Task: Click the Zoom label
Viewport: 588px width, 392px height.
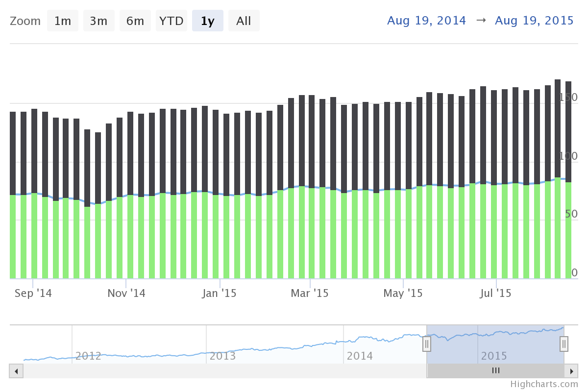Action: point(25,21)
